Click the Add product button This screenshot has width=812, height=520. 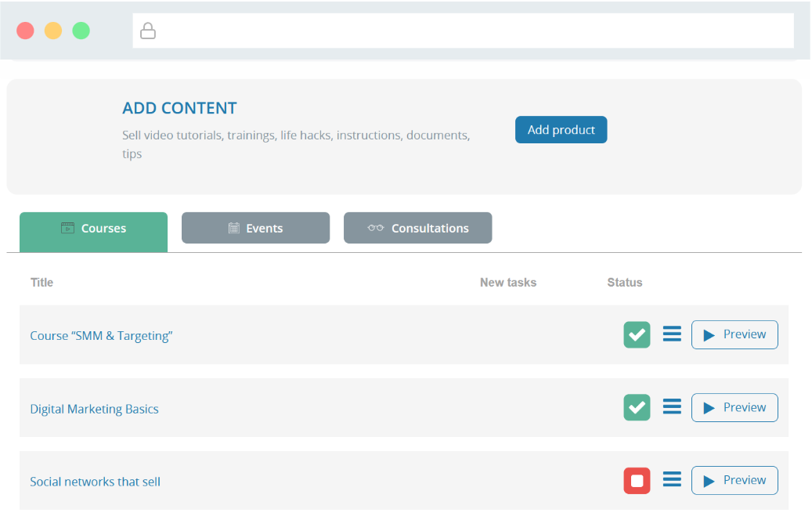pos(561,130)
